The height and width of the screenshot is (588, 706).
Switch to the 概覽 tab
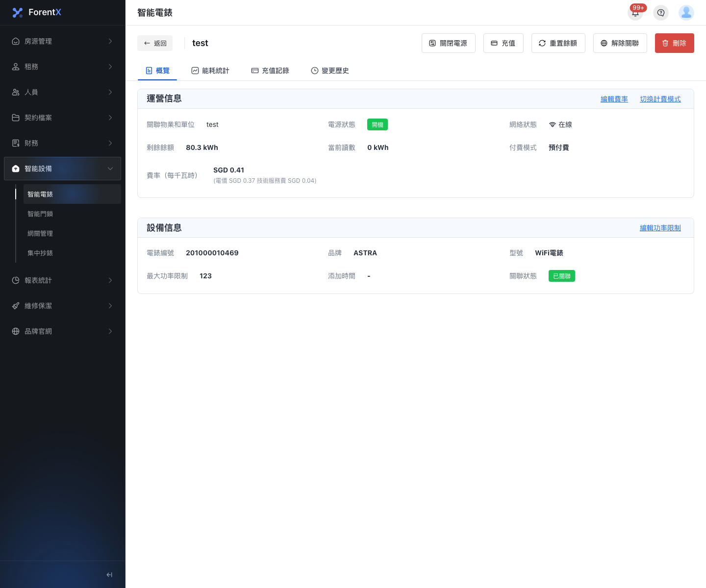tap(157, 71)
